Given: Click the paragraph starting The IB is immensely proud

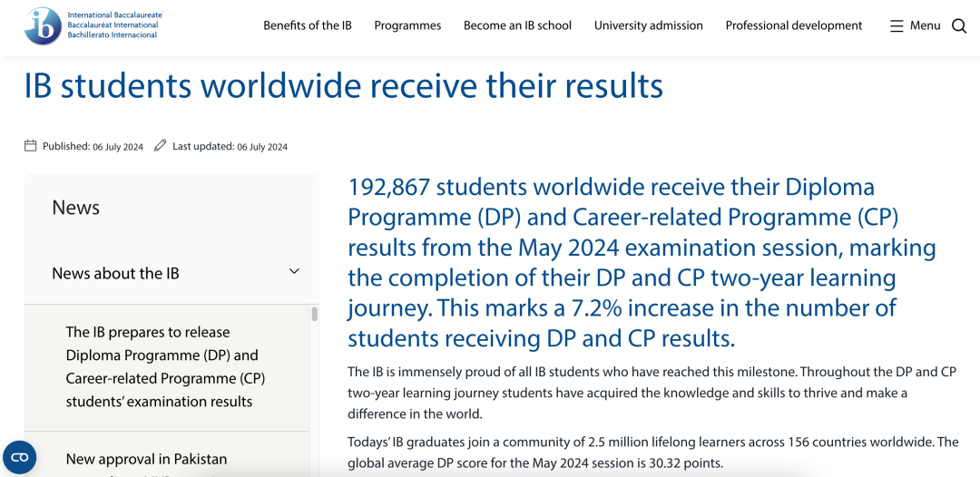Looking at the screenshot, I should [x=652, y=393].
